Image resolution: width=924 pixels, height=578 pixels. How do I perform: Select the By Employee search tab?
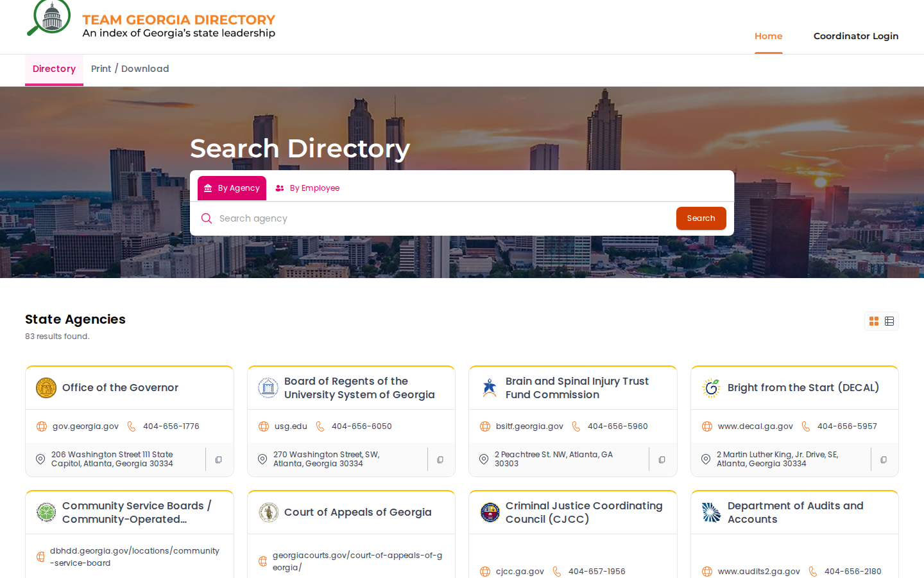point(307,188)
